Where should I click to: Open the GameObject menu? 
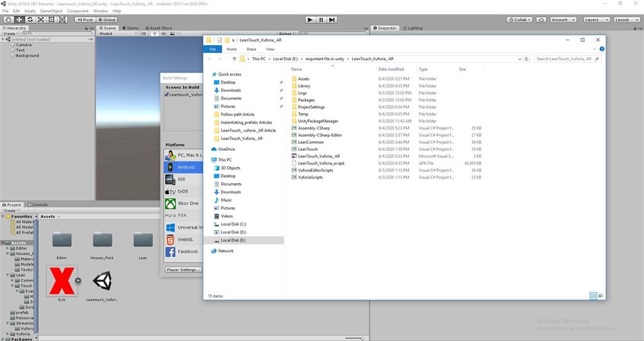click(x=52, y=11)
